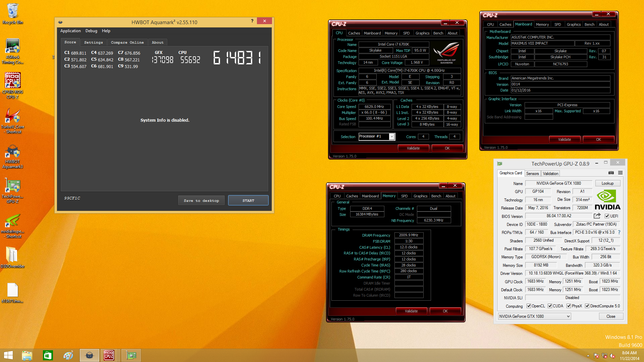Toggle the OpenCL checkbox

529,306
